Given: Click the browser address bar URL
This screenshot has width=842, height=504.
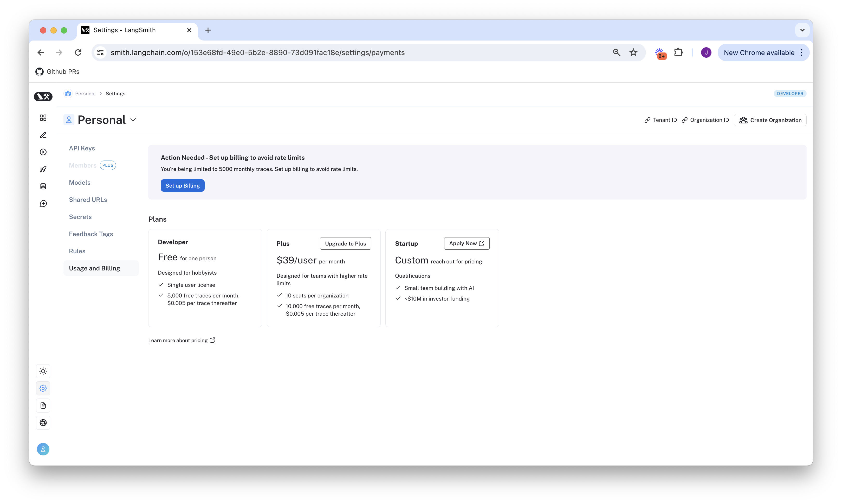Looking at the screenshot, I should tap(257, 53).
